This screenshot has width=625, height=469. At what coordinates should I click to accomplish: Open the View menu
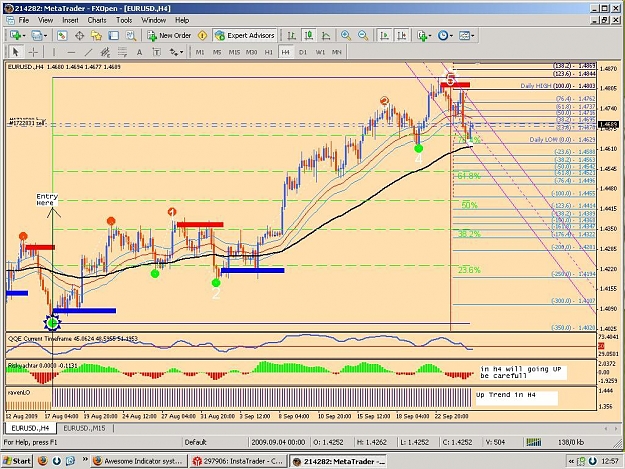(45, 20)
